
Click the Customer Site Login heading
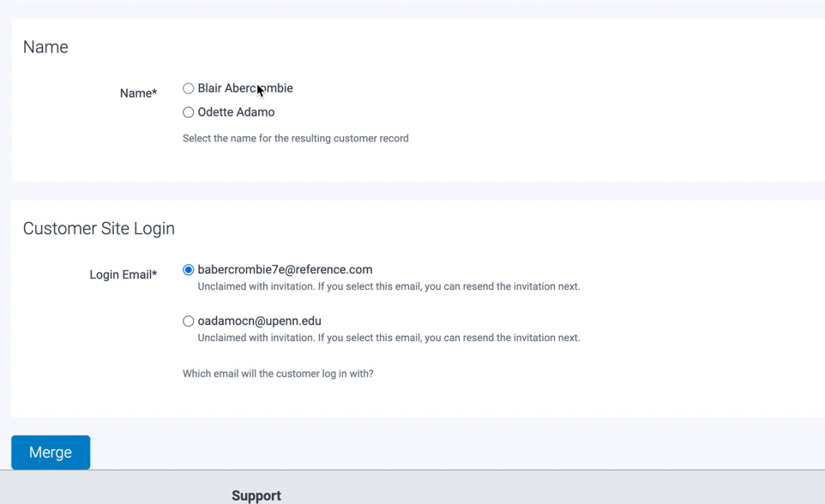99,229
